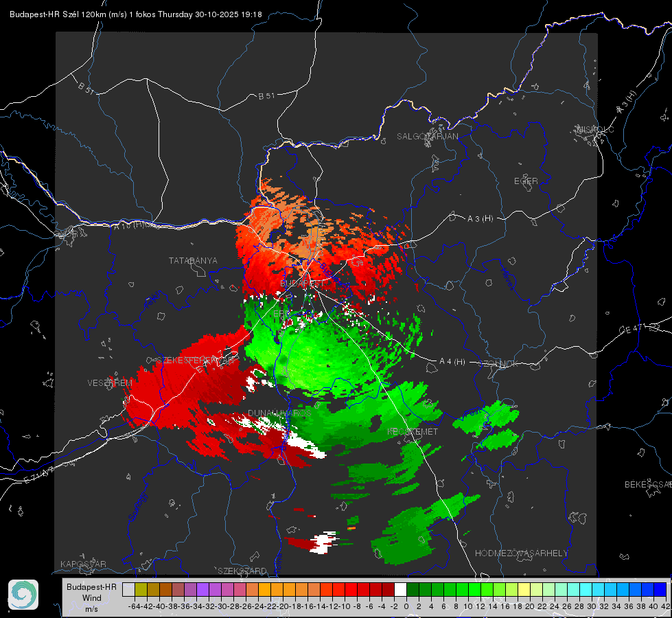The width and height of the screenshot is (672, 618).
Task: Click the blue Heves county label
Action: click(x=508, y=279)
